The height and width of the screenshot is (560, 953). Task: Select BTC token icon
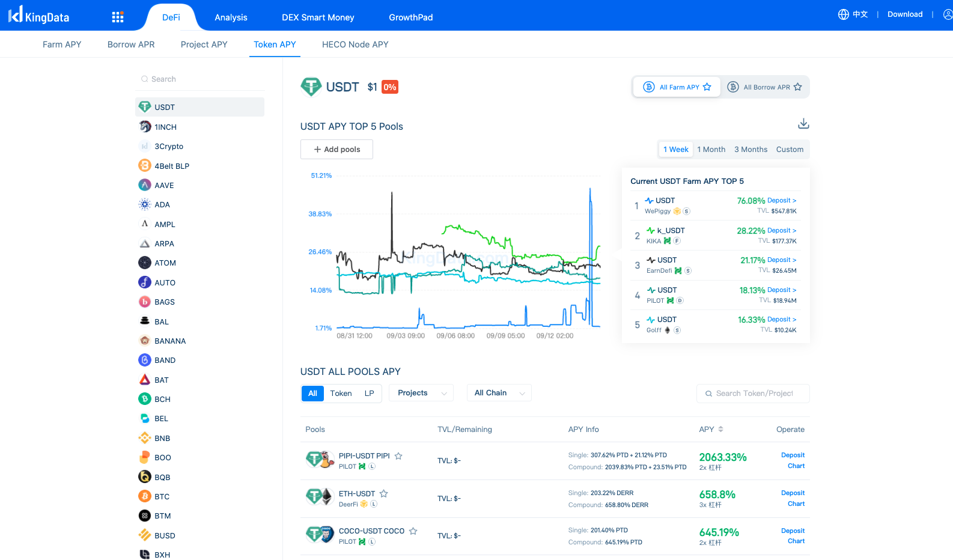pos(145,496)
